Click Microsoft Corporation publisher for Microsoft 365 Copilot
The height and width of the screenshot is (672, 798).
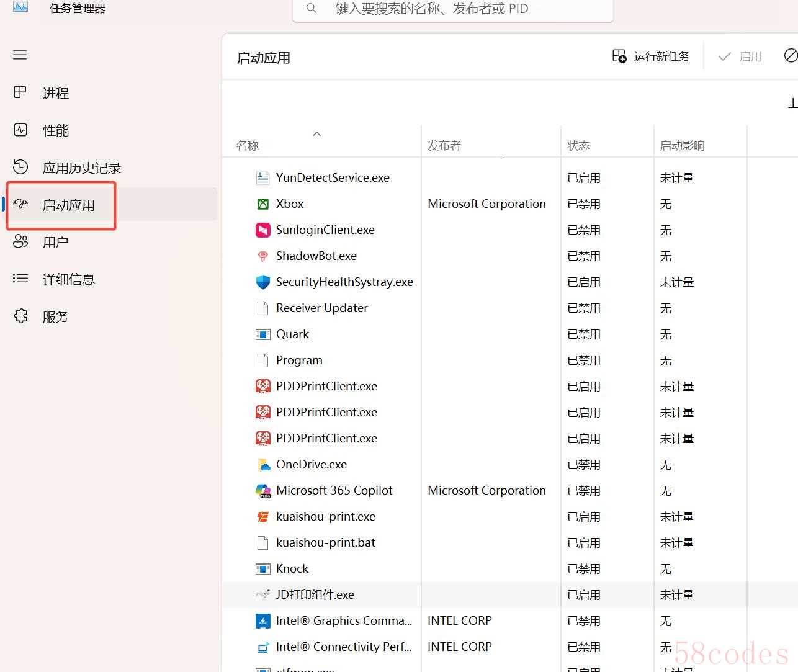click(486, 490)
